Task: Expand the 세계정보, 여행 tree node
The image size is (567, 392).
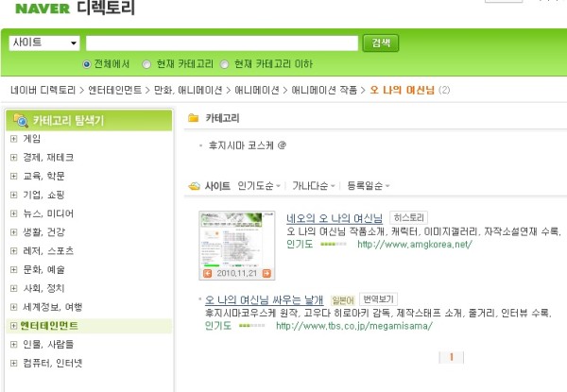Action: tap(14, 307)
